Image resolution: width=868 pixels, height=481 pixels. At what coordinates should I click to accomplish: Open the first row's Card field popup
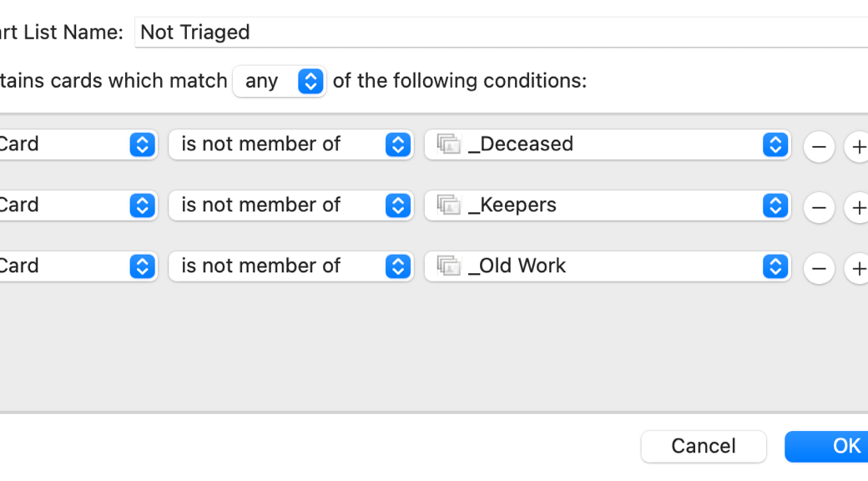pos(77,144)
